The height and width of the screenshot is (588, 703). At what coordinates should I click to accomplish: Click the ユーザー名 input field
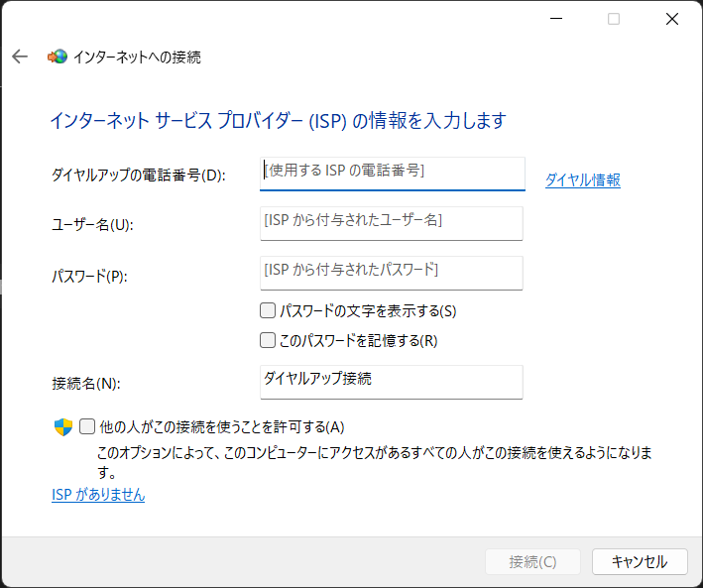click(392, 223)
